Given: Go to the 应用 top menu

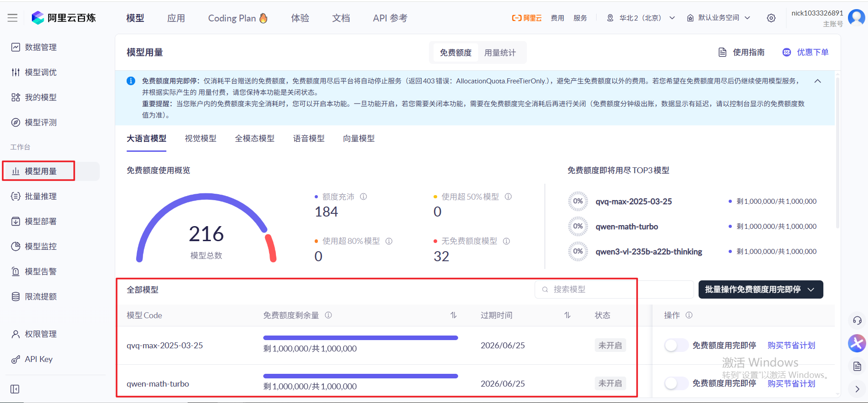Looking at the screenshot, I should [x=176, y=18].
